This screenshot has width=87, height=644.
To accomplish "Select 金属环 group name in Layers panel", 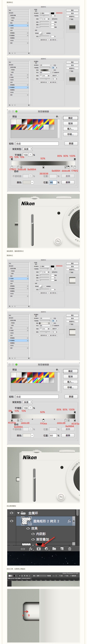I will point(33,513).
